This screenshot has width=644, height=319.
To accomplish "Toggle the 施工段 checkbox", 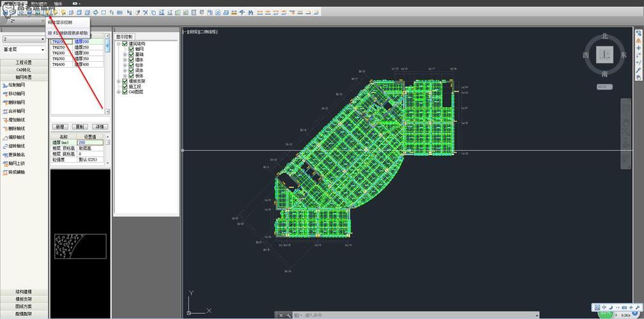I will tap(125, 87).
